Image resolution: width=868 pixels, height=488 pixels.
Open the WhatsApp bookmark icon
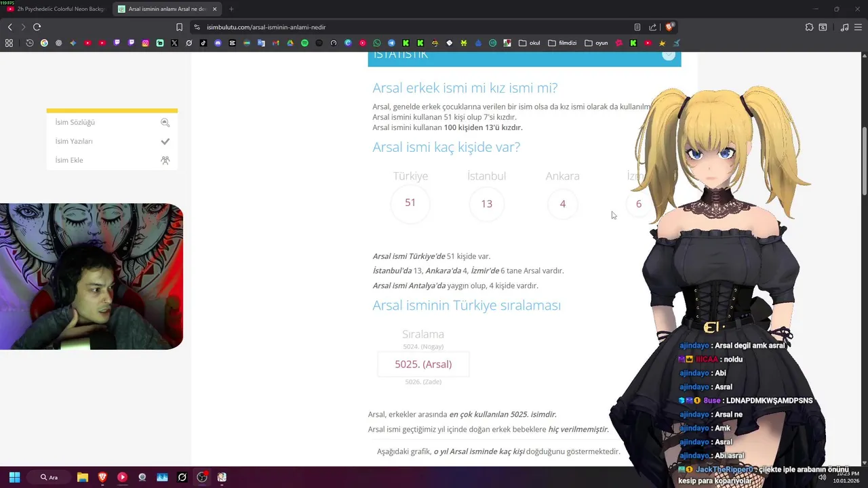tap(377, 43)
